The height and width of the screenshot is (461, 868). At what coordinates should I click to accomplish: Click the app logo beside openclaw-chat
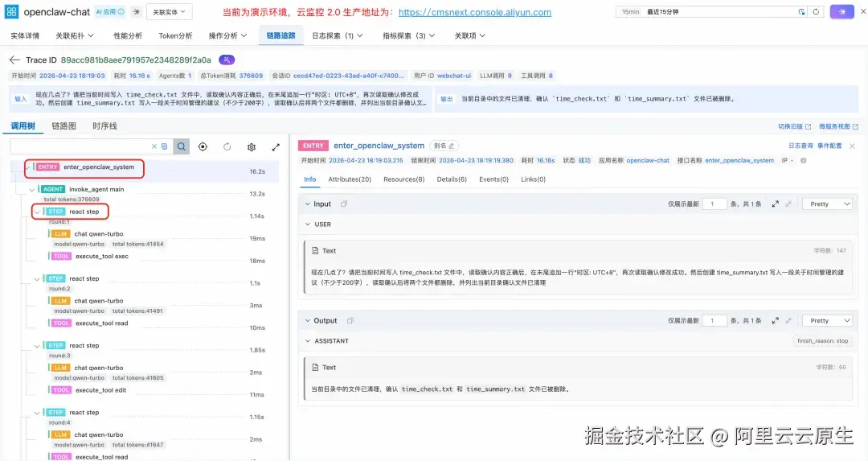[x=11, y=11]
